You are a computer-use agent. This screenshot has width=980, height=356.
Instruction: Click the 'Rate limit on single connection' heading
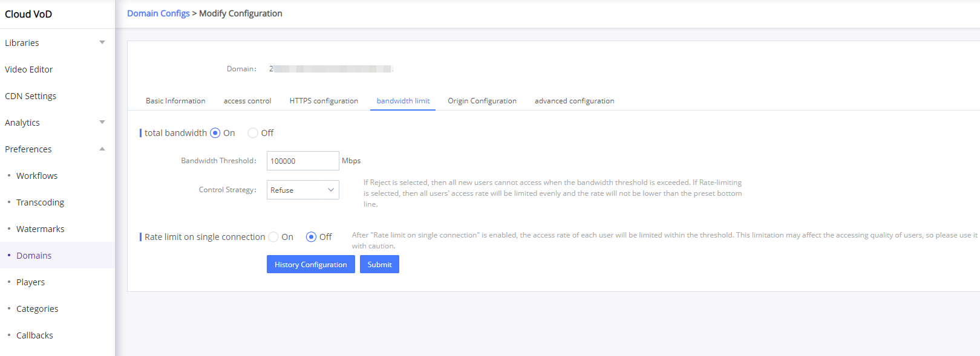pyautogui.click(x=204, y=237)
